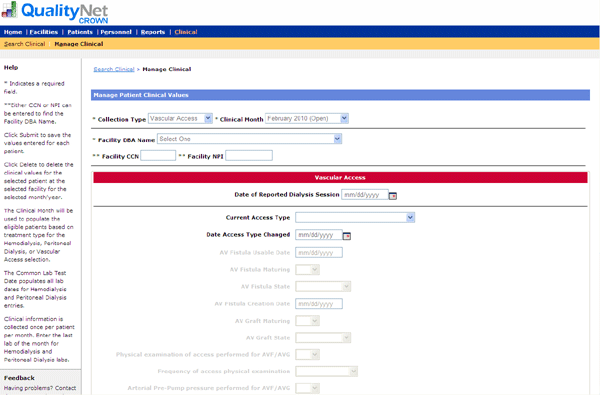Open the AV Graft Maturing dropdown

(x=308, y=321)
